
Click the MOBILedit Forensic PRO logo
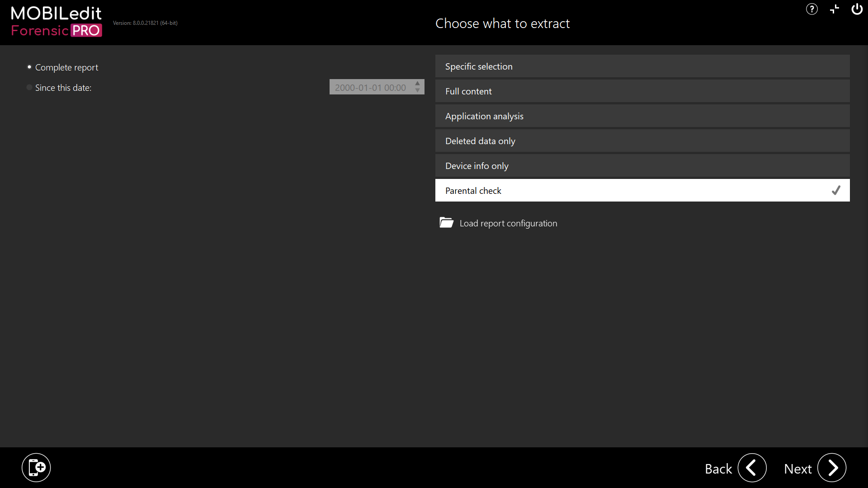(57, 22)
